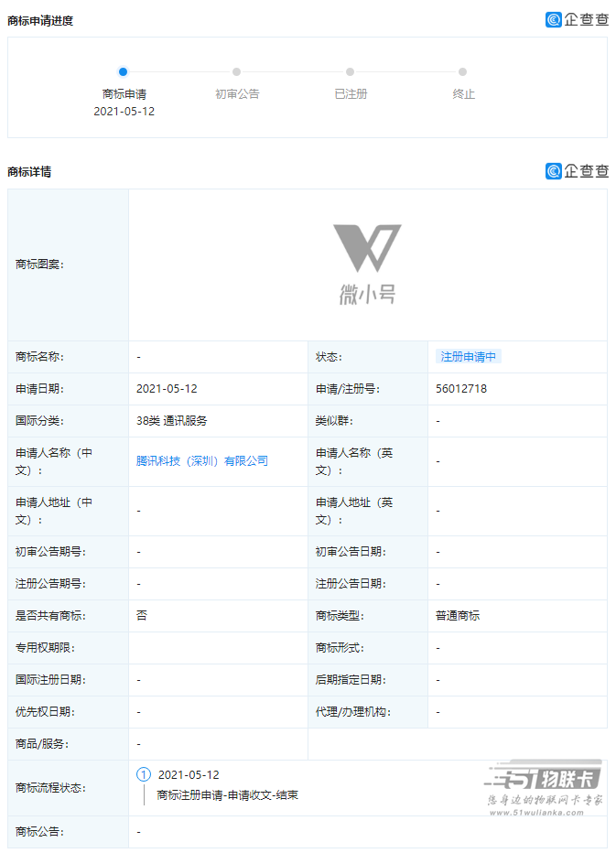Click the 类似群 field label

point(334,421)
